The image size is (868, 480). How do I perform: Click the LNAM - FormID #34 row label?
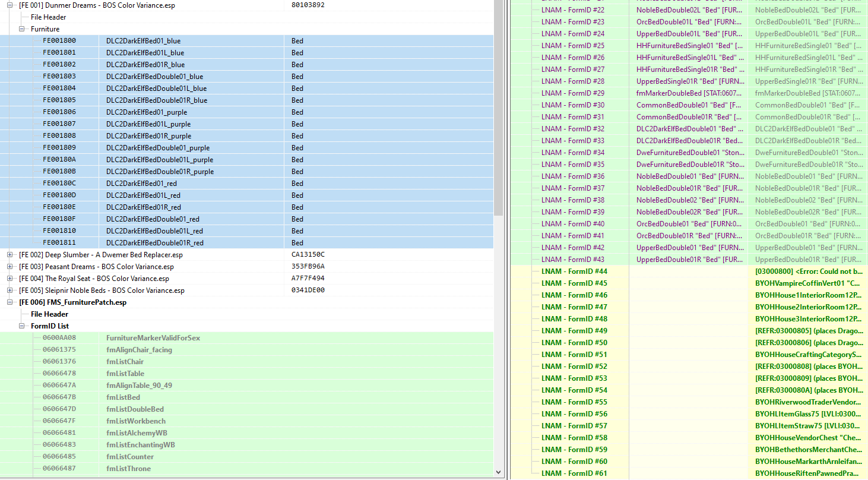(573, 153)
